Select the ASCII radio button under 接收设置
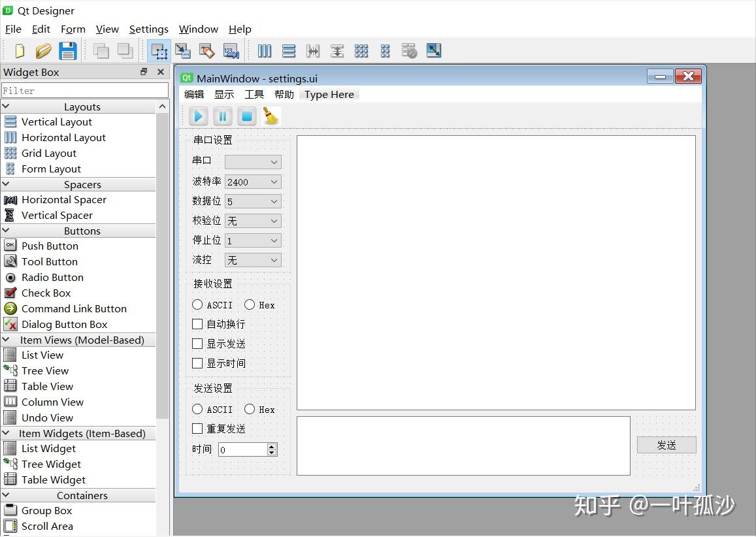 click(197, 304)
